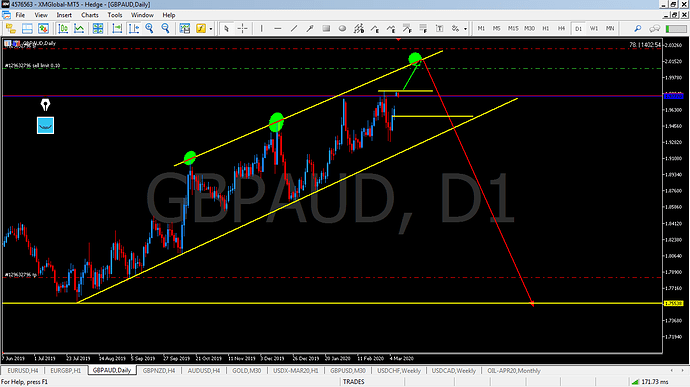690x387 pixels.
Task: Open the search magnifier in toolbar
Action: [x=637, y=29]
